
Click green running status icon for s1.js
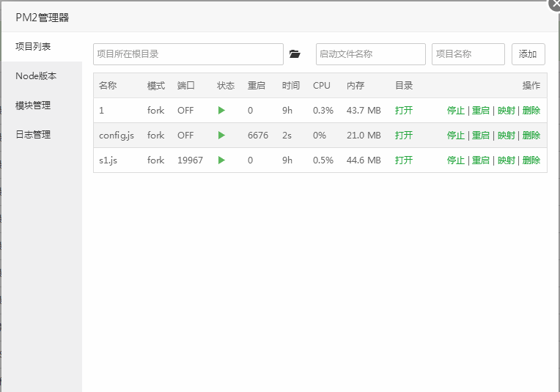point(222,160)
